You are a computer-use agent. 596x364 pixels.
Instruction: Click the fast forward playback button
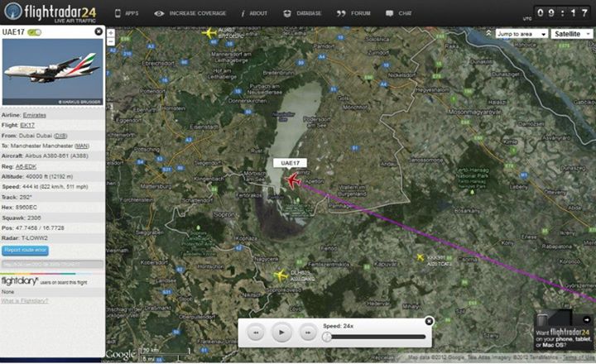pyautogui.click(x=308, y=333)
